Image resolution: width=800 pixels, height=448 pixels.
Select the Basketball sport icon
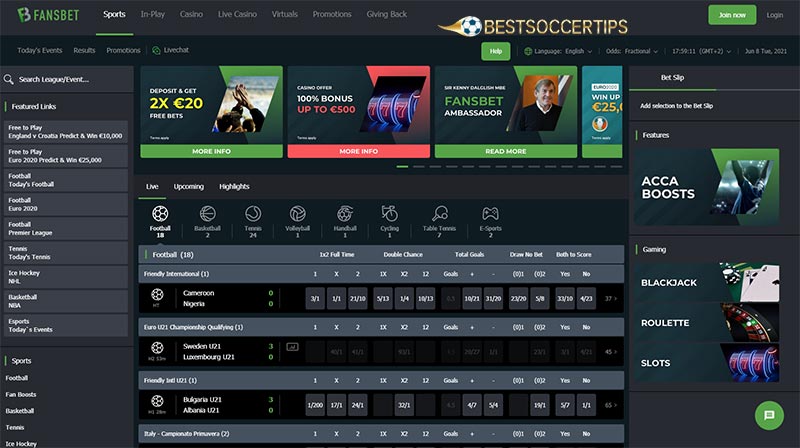207,214
